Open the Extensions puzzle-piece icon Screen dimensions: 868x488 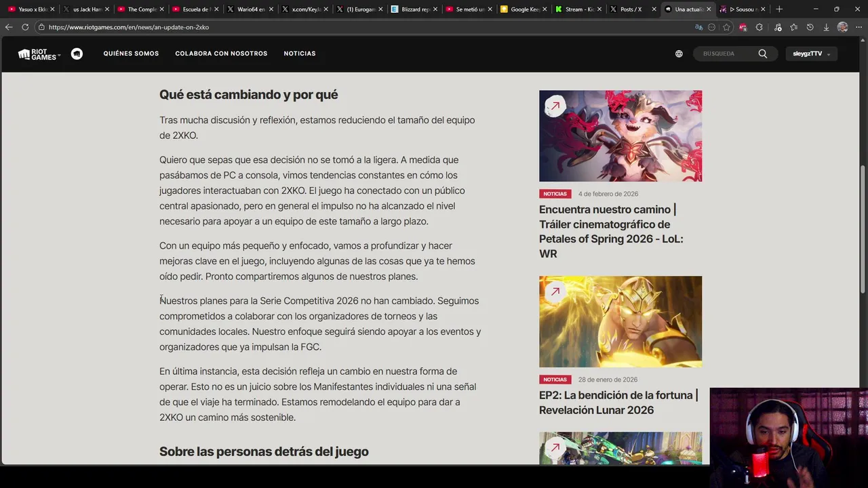tap(759, 27)
